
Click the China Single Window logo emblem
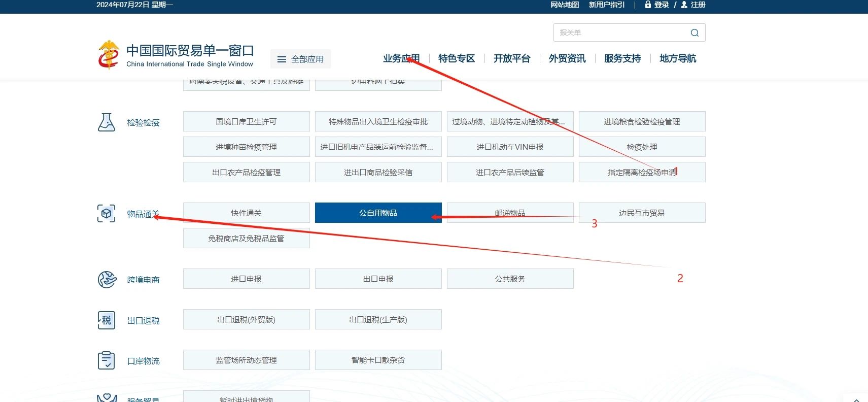(108, 55)
